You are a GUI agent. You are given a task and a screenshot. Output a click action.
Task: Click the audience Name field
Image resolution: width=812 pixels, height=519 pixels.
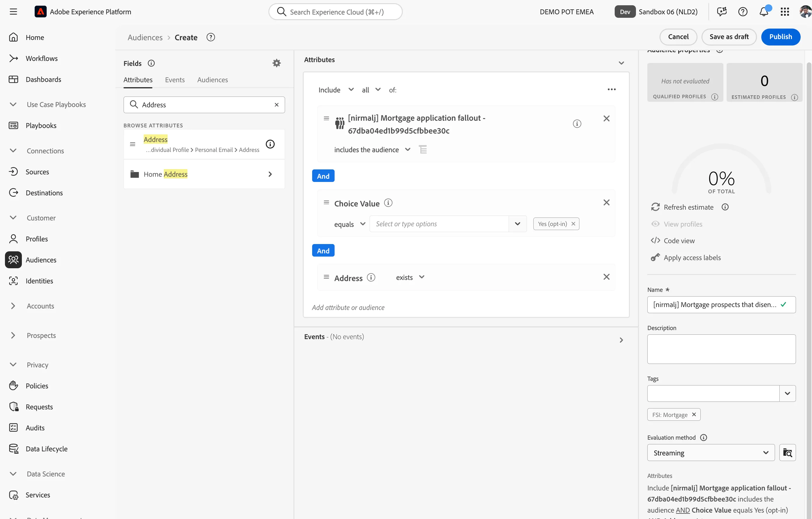(x=721, y=305)
